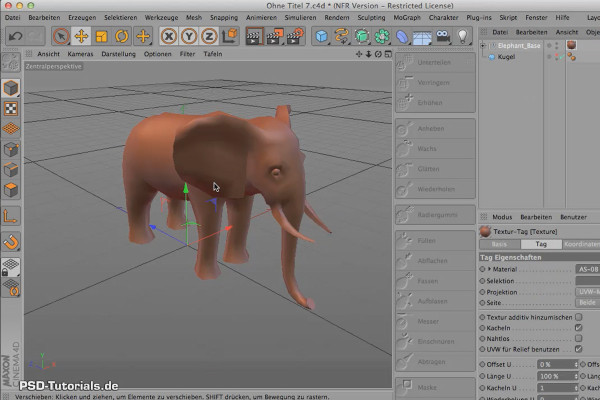Open the deformer capsule icon

click(x=402, y=36)
